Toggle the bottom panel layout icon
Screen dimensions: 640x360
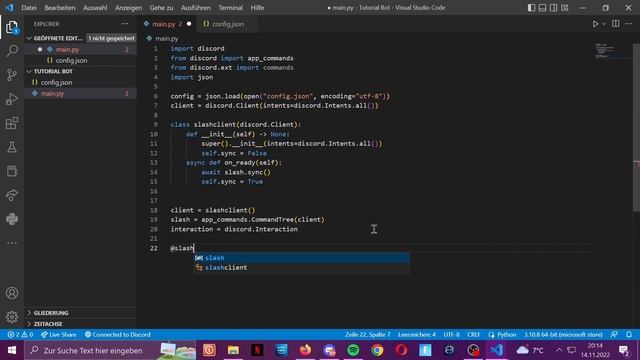[x=542, y=8]
